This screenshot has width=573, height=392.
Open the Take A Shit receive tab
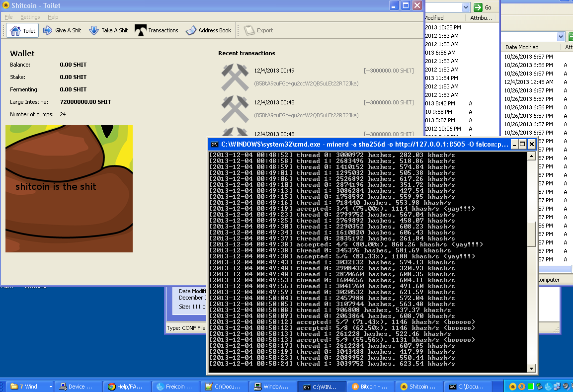(108, 30)
